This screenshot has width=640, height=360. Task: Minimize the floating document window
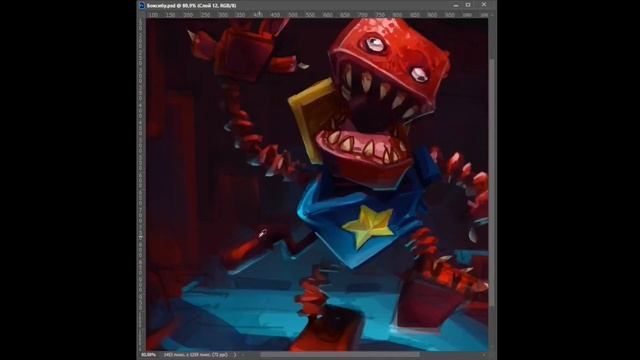point(456,5)
